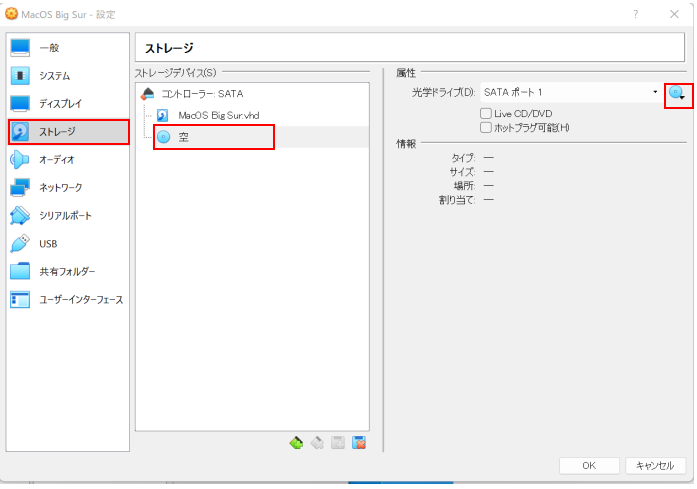This screenshot has width=697, height=489.
Task: Click the 共有フォルダー folder icon
Action: tap(20, 272)
